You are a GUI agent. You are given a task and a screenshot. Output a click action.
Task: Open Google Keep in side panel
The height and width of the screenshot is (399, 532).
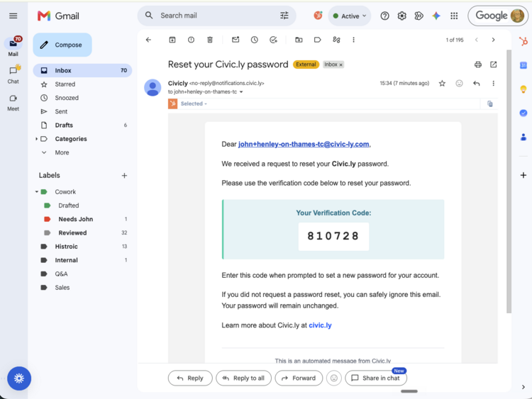click(523, 89)
